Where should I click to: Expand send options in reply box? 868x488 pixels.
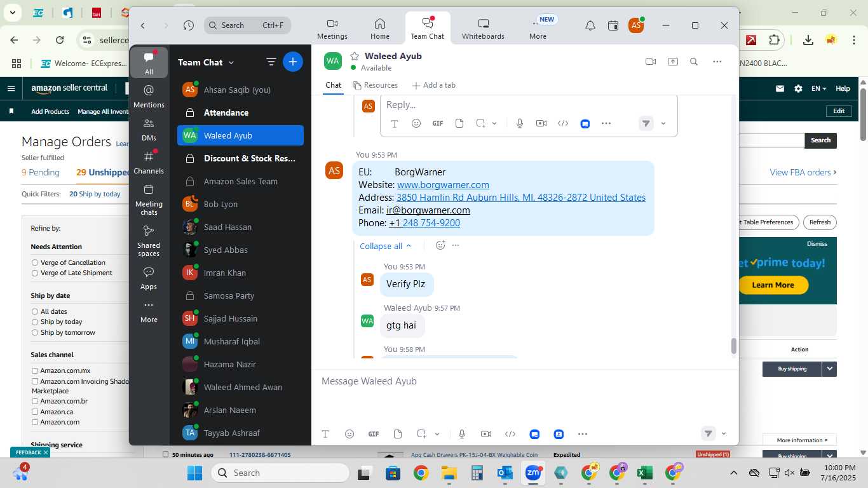[x=663, y=123]
